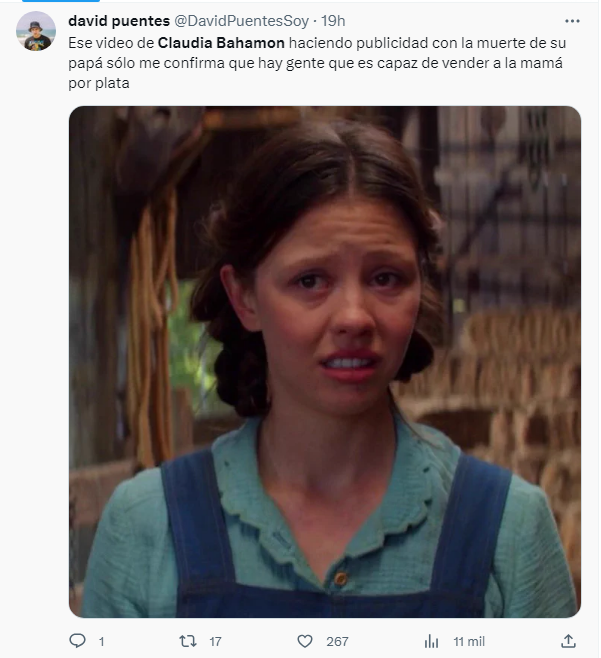This screenshot has width=601, height=658.
Task: Open david puentes' profile avatar picture
Action: pos(36,31)
